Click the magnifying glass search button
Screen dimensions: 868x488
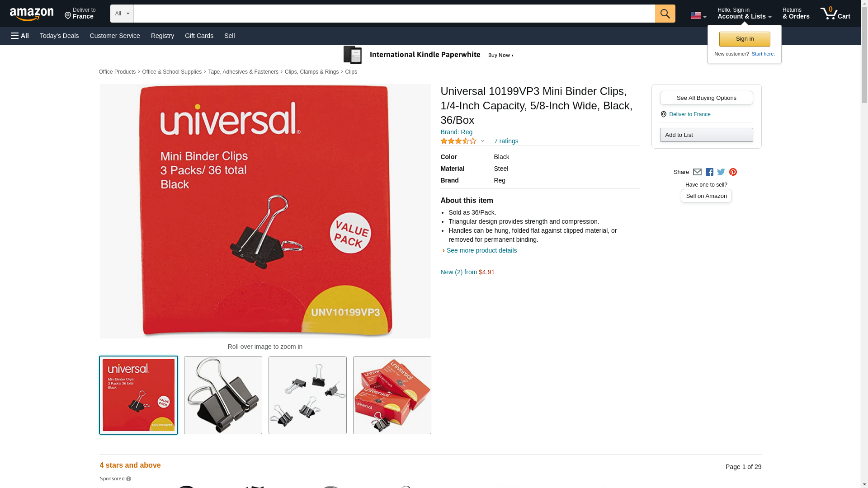(x=665, y=14)
